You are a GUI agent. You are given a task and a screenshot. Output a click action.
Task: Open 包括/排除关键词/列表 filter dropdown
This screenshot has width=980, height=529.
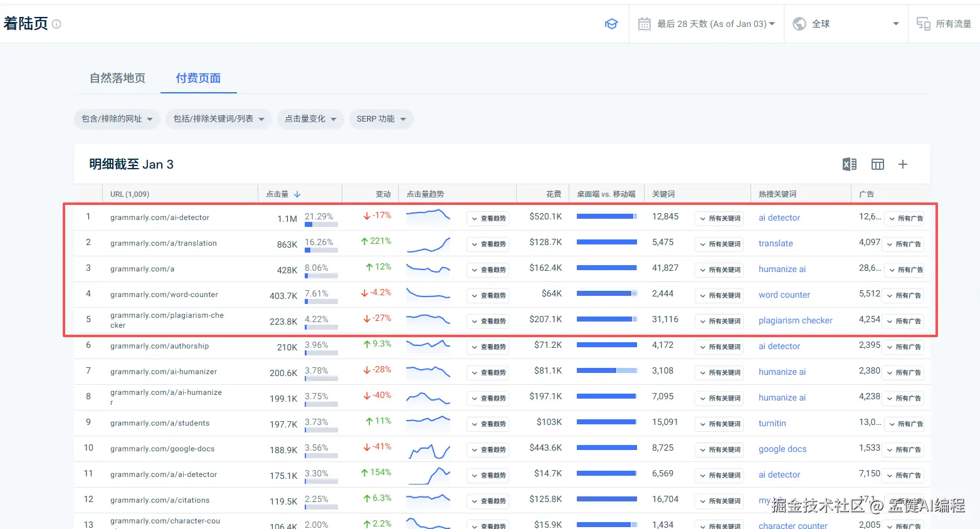tap(218, 119)
